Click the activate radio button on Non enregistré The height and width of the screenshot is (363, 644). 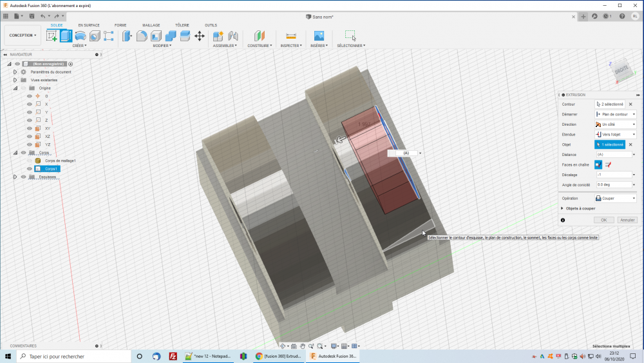tap(71, 64)
